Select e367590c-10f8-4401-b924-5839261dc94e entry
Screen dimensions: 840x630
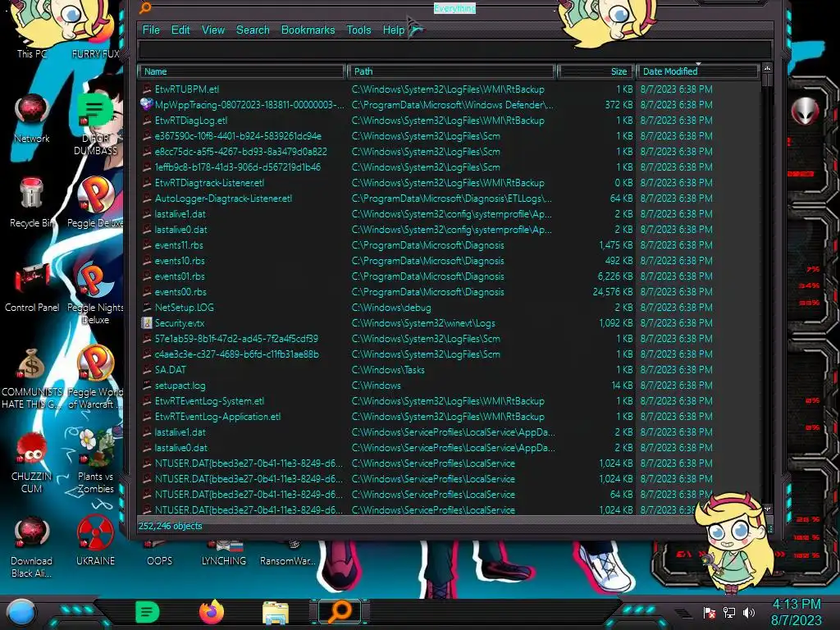238,136
